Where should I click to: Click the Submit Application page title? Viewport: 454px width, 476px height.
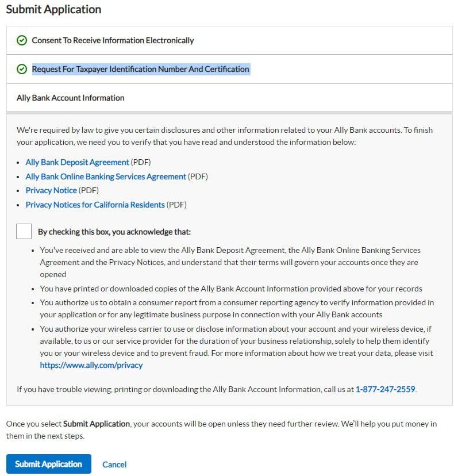(x=53, y=9)
